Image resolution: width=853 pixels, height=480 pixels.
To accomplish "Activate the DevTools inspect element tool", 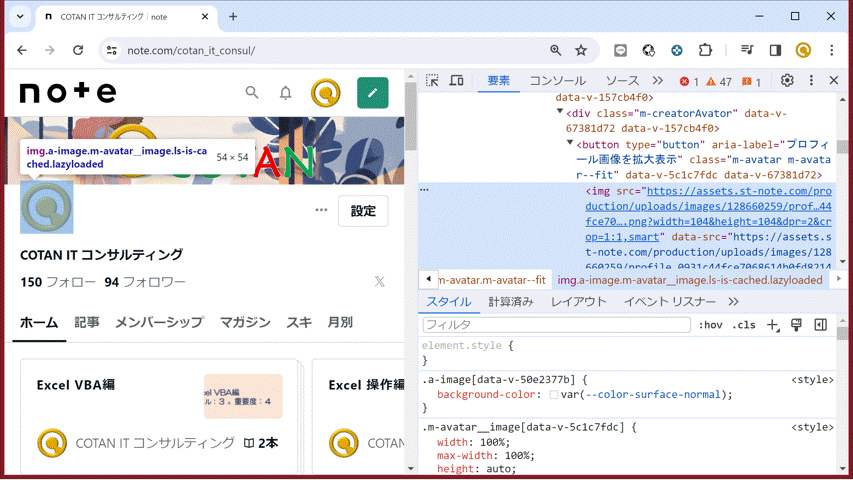I will click(432, 81).
